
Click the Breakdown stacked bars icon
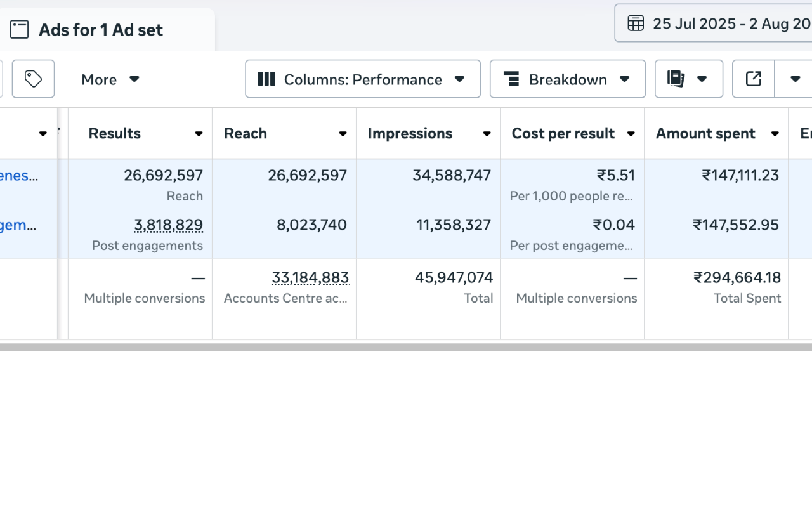pos(511,79)
